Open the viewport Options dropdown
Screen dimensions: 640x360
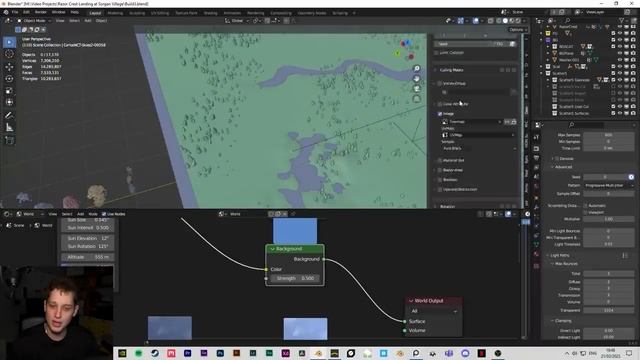coord(518,29)
